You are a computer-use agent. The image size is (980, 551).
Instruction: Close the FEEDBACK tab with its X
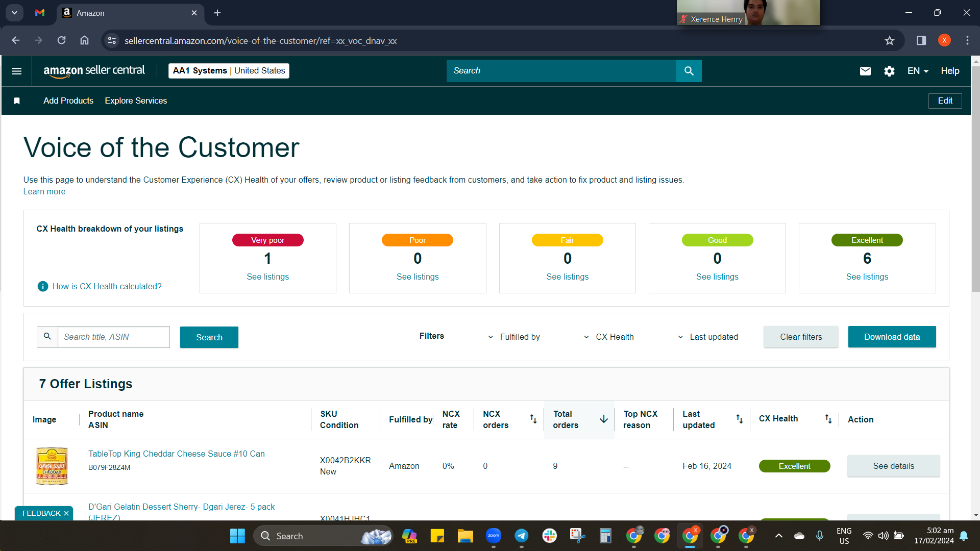(x=66, y=513)
